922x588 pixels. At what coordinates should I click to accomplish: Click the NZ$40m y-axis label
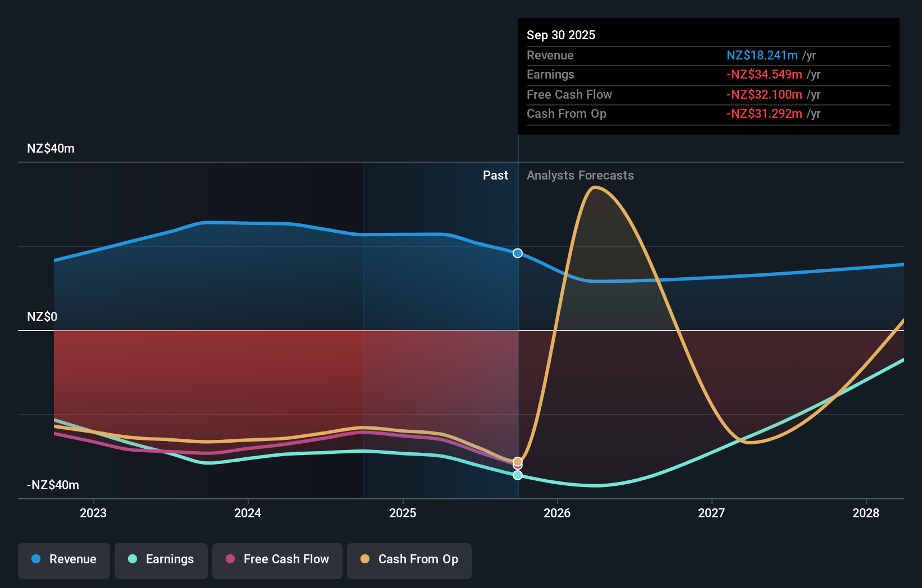pos(51,149)
